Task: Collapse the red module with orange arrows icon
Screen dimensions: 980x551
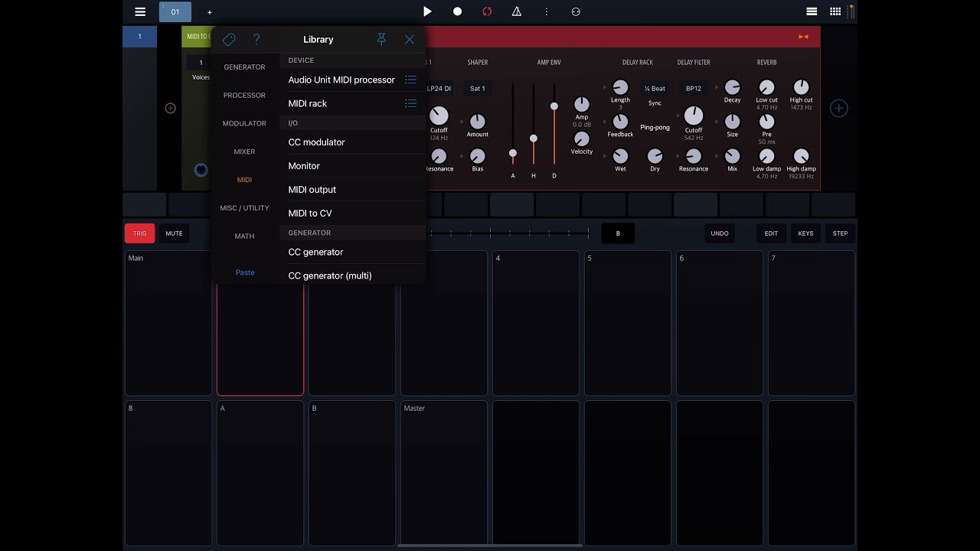Action: click(x=803, y=37)
